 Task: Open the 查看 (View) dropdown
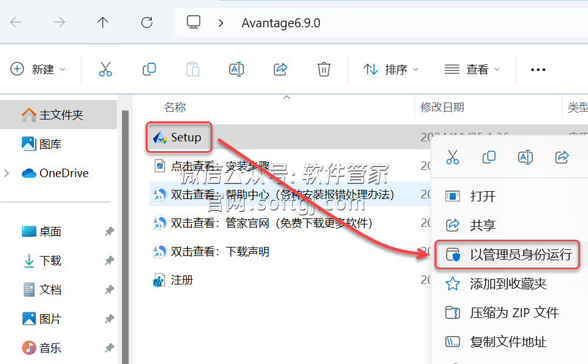(x=472, y=69)
